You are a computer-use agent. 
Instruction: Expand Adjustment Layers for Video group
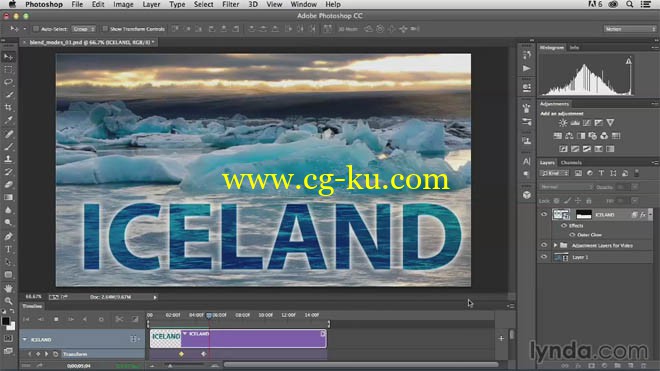click(555, 245)
